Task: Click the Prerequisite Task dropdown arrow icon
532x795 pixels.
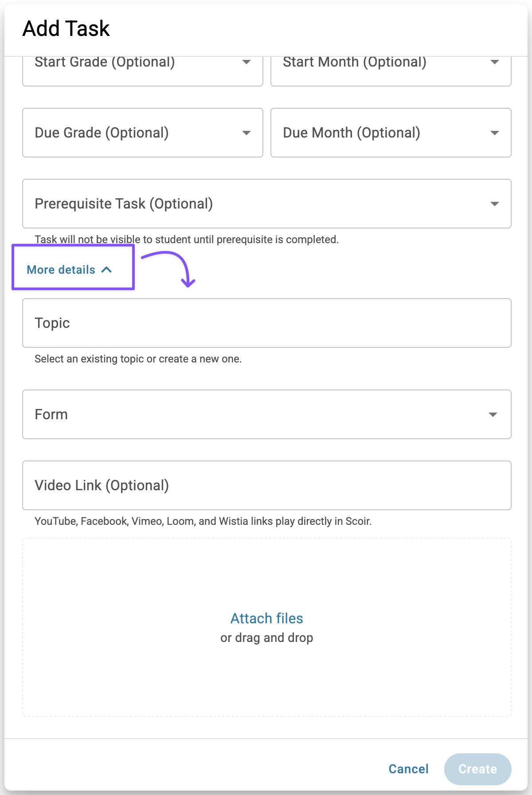Action: pyautogui.click(x=495, y=204)
